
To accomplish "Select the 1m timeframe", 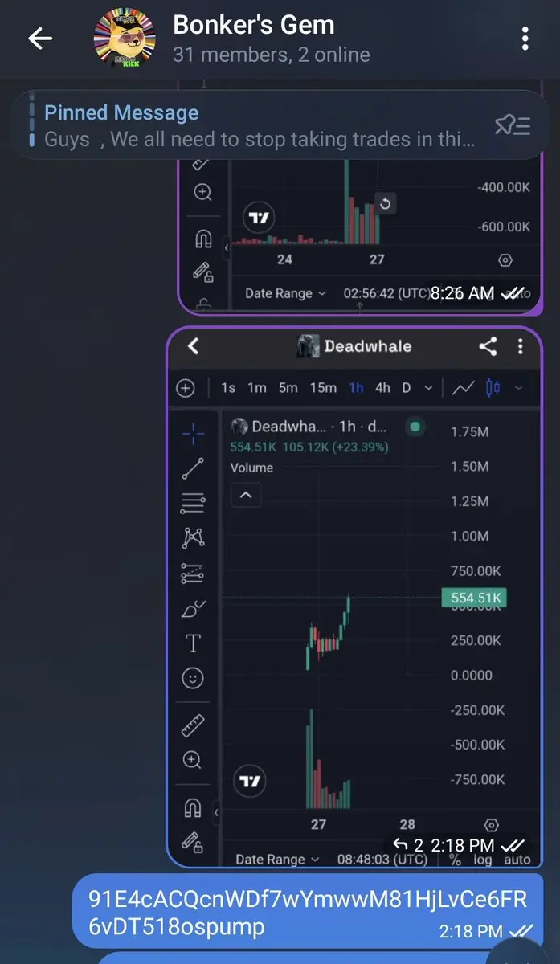I will coord(257,388).
